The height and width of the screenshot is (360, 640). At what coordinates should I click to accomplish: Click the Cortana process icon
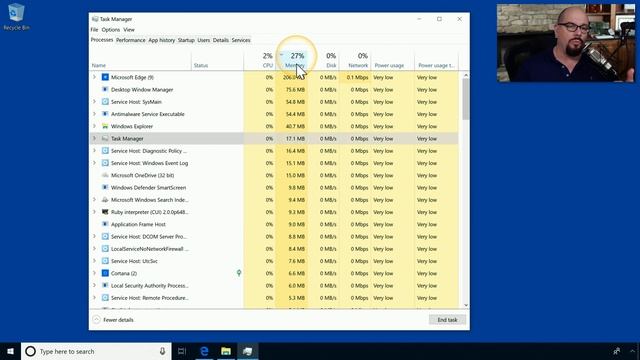pos(105,273)
